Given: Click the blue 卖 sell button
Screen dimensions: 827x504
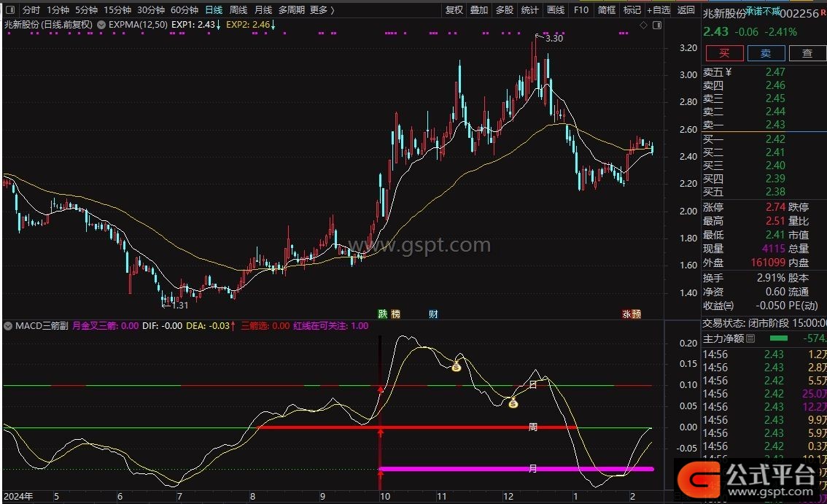Looking at the screenshot, I should tap(766, 53).
